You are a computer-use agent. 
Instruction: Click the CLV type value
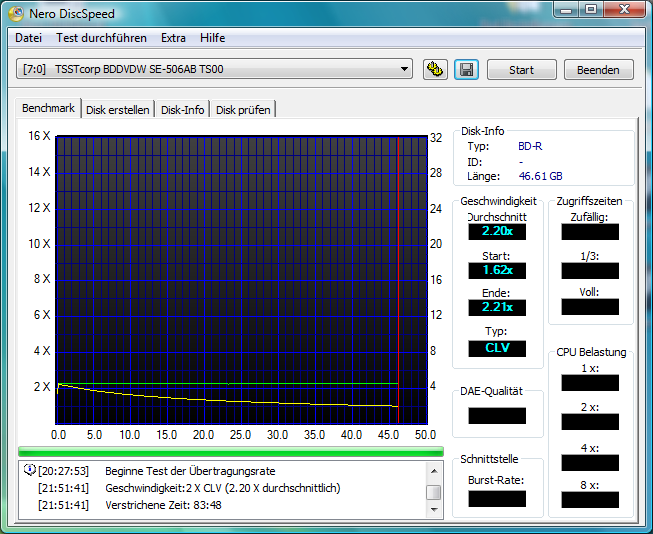click(497, 348)
